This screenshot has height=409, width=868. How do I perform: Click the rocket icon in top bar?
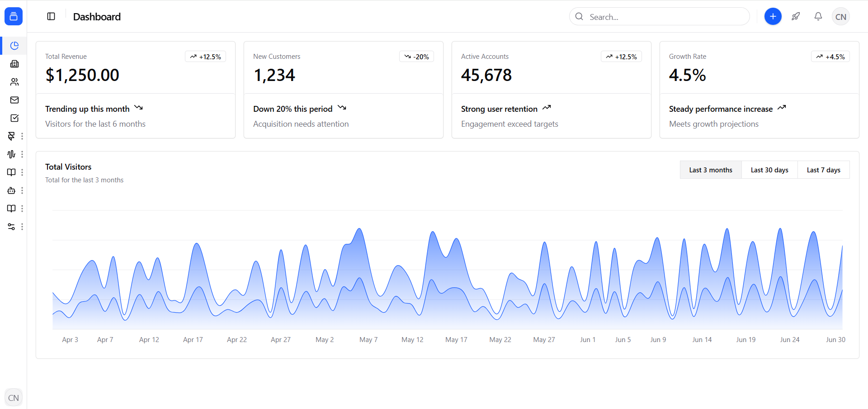pyautogui.click(x=796, y=17)
